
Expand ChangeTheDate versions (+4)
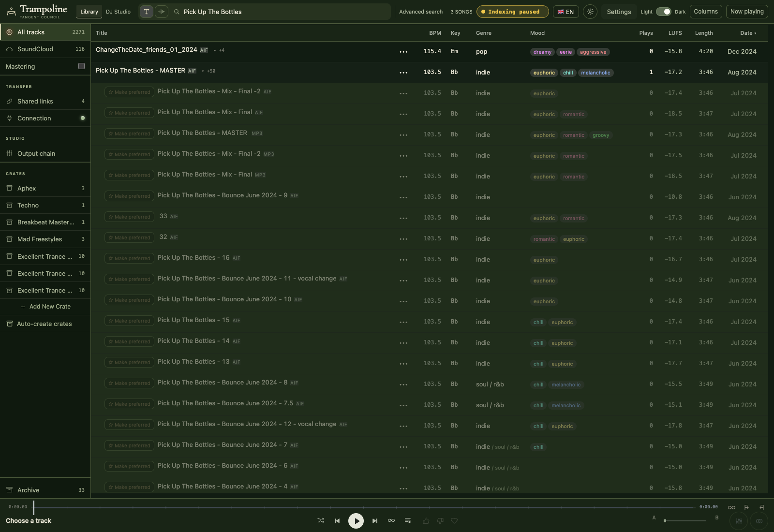pos(219,50)
